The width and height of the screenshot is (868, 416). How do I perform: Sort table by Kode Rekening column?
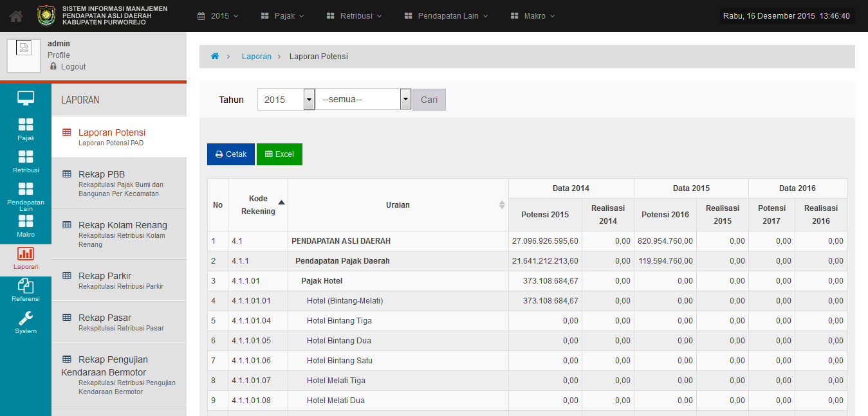coord(258,205)
